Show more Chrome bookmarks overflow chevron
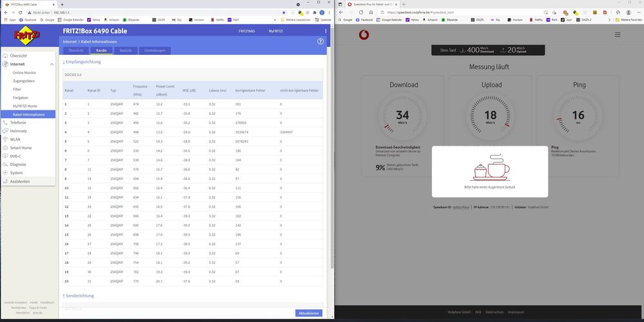 [x=275, y=19]
